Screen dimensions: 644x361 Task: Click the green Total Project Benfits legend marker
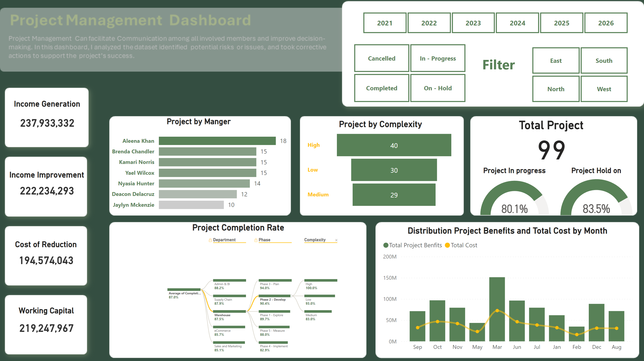pyautogui.click(x=386, y=245)
